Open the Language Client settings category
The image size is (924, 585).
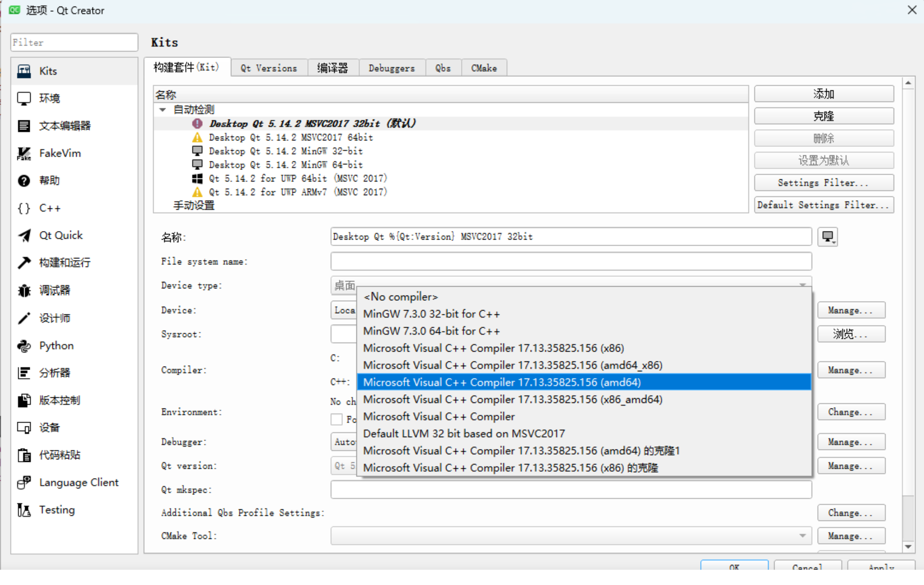coord(78,482)
